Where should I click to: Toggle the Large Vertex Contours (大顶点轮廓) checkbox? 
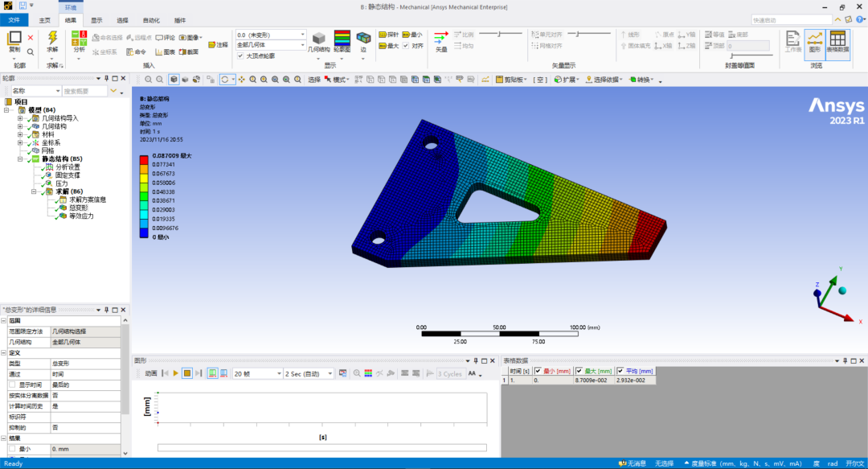[x=240, y=56]
